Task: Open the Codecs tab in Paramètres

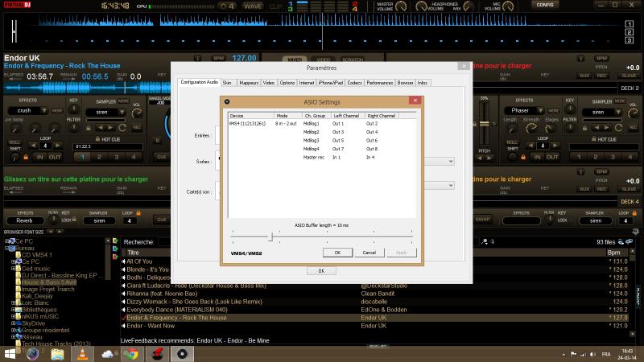Action: (x=354, y=83)
